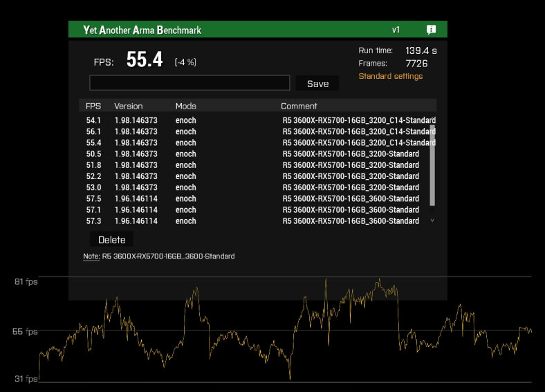
Task: Focus the comment input field beside Save
Action: click(190, 83)
